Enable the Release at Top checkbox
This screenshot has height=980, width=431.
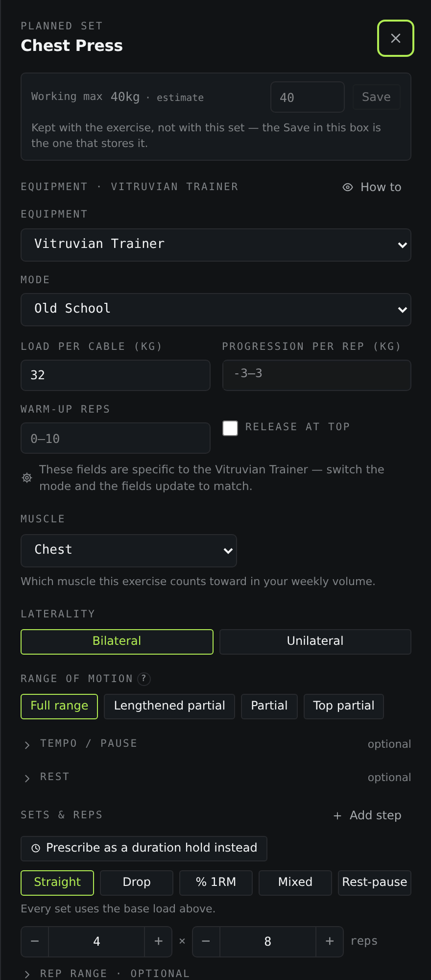(x=230, y=428)
